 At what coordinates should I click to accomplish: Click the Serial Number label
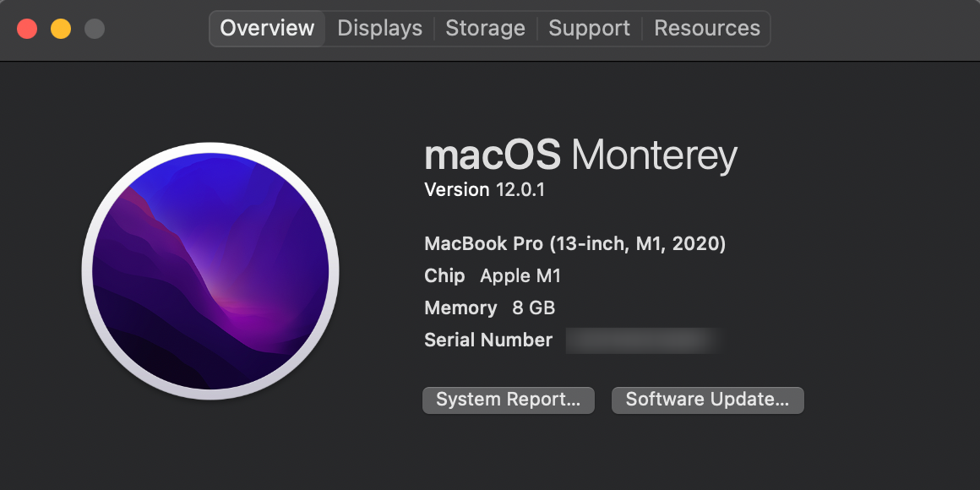tap(488, 340)
